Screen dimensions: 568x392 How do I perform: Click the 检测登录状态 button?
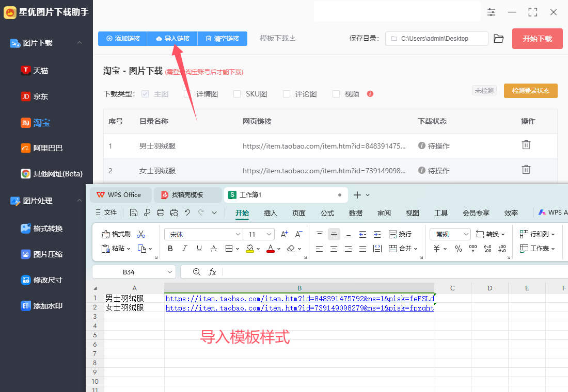pyautogui.click(x=531, y=90)
